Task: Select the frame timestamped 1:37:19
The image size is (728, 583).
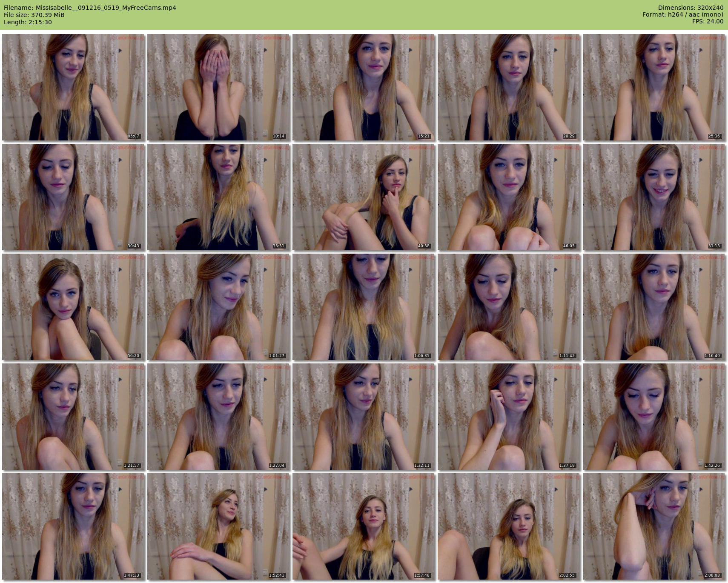Action: 509,417
